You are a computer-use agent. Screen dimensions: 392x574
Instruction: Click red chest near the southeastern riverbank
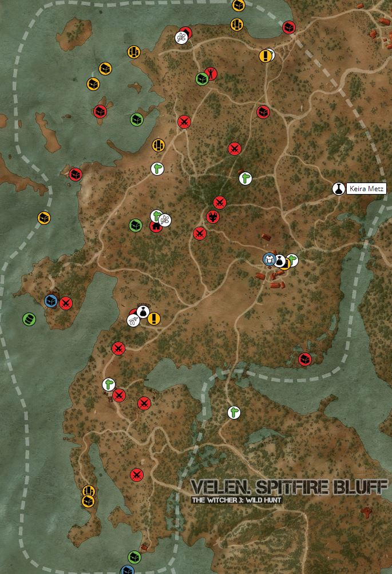pyautogui.click(x=305, y=359)
